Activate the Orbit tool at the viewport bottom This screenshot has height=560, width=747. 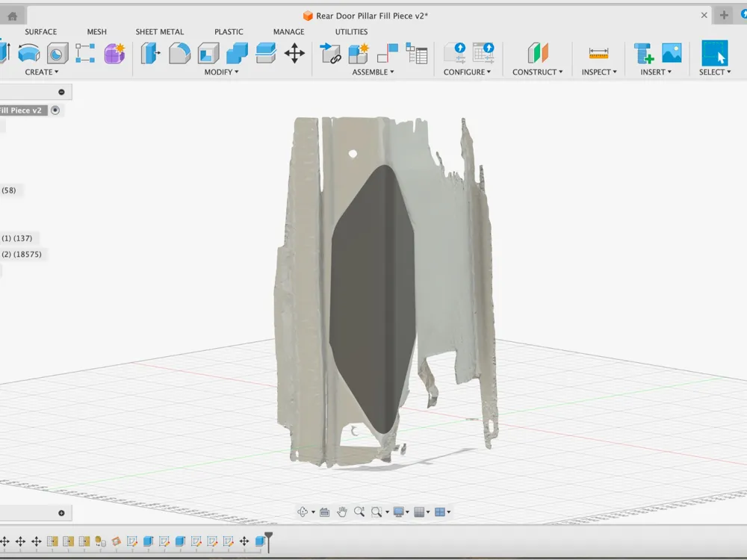[303, 512]
